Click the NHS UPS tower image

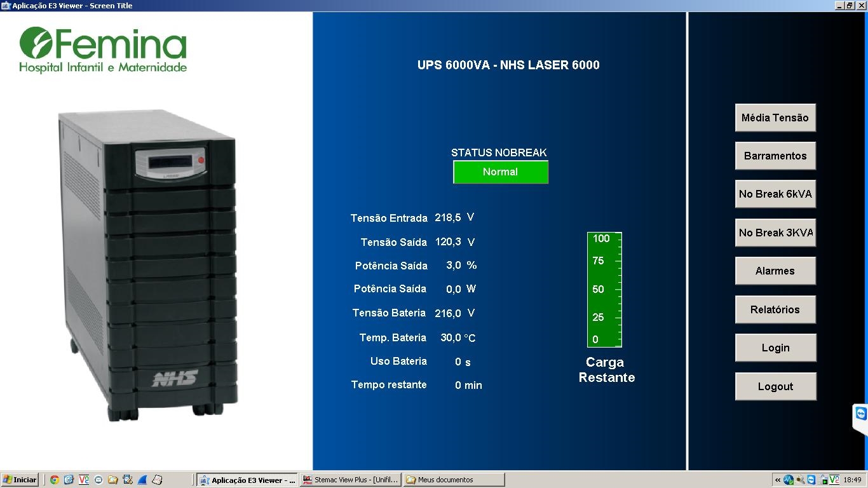[x=147, y=266]
